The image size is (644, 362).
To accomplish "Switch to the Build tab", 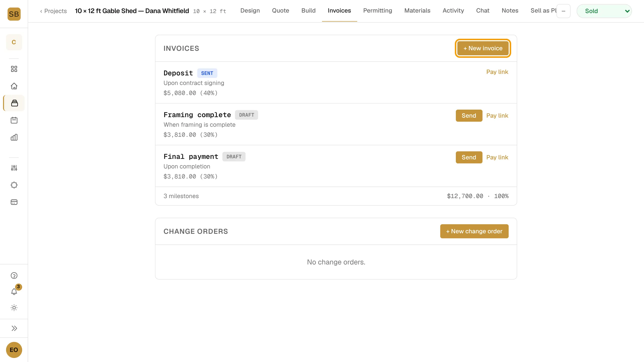I will click(x=308, y=11).
